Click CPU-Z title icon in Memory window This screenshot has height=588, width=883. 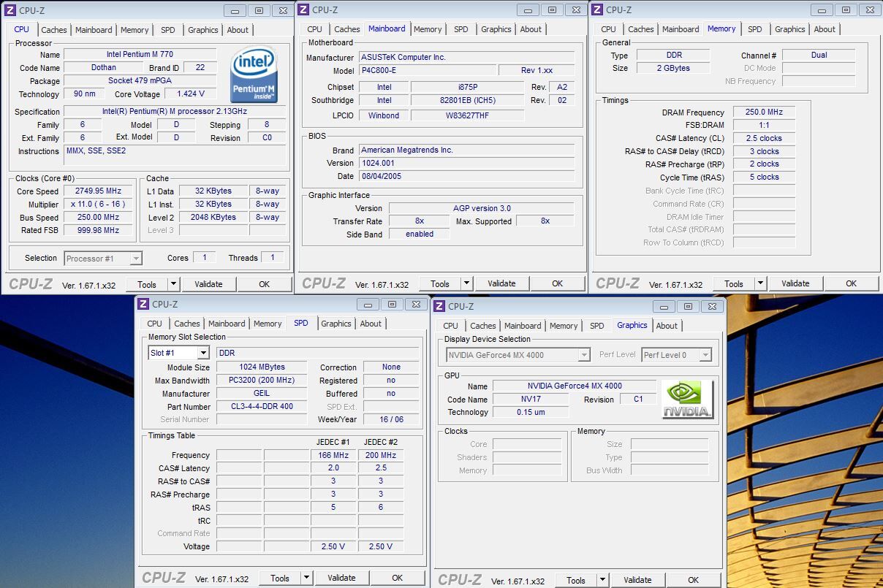(597, 9)
